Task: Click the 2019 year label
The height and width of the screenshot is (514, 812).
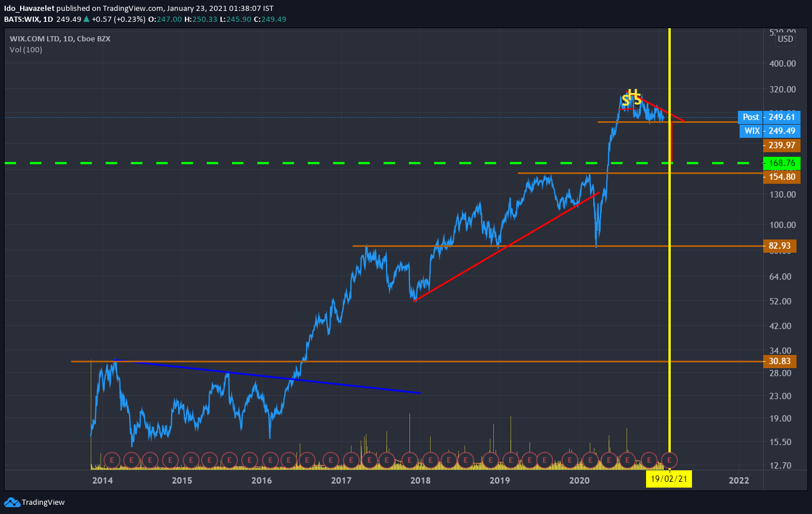Action: [500, 480]
